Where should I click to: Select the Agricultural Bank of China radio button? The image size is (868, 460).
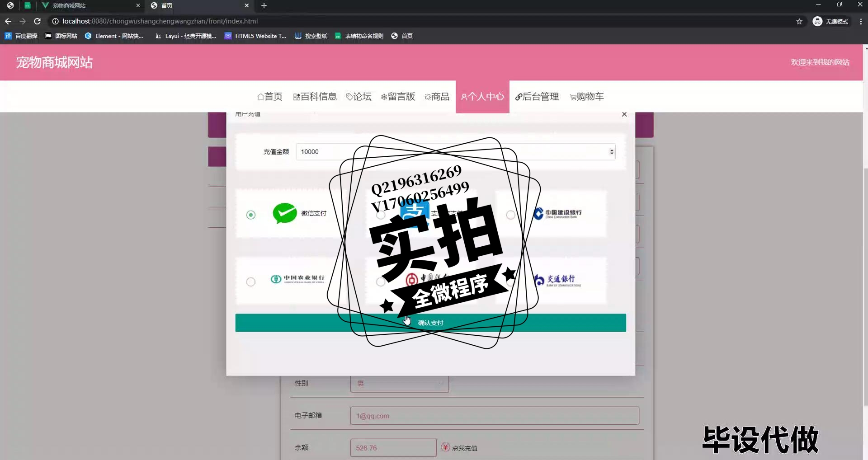coord(251,282)
